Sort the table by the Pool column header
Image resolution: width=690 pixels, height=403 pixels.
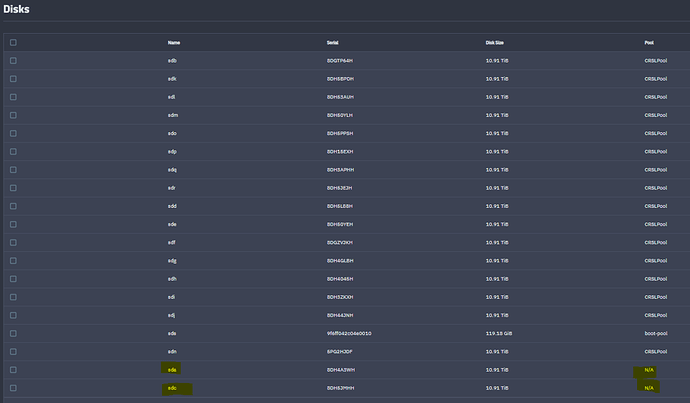pos(649,43)
